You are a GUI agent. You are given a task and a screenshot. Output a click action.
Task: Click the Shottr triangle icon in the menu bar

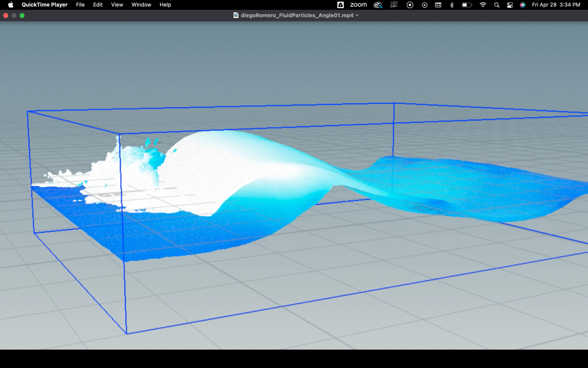[x=340, y=5]
